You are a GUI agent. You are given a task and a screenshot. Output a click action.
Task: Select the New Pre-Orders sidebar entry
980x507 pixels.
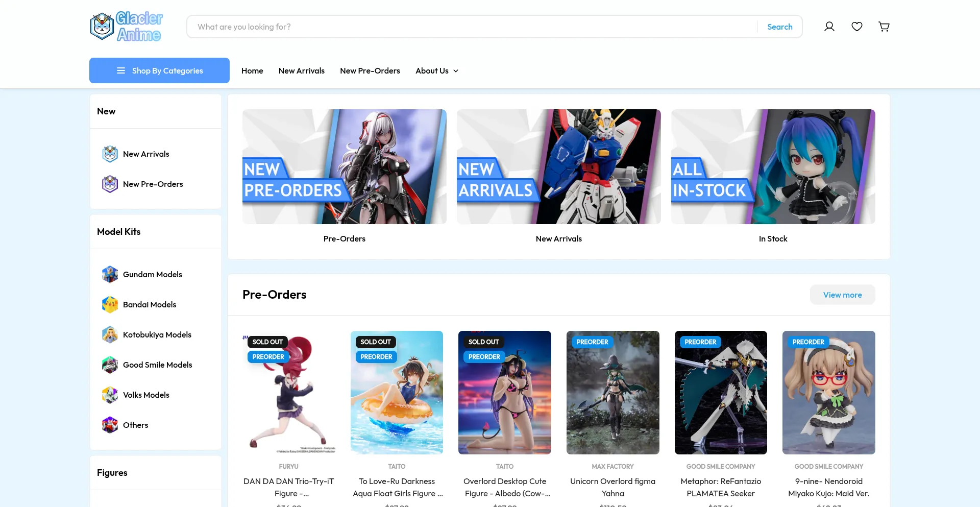coord(153,184)
